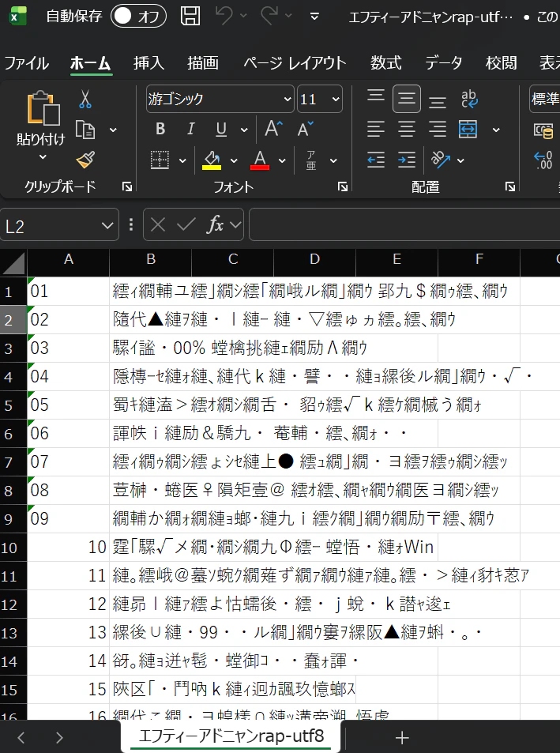Viewport: 560px width, 753px height.
Task: Open the font name 游ゴシック dropdown
Action: point(288,99)
